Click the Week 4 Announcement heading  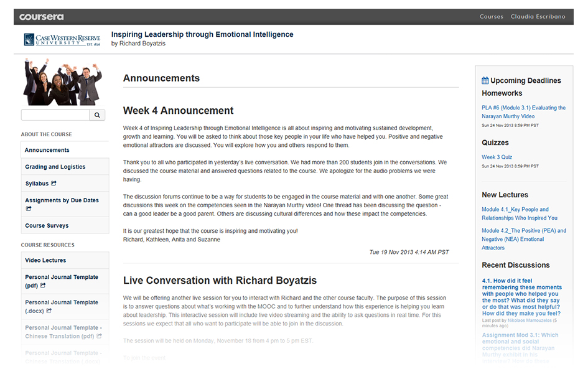178,111
